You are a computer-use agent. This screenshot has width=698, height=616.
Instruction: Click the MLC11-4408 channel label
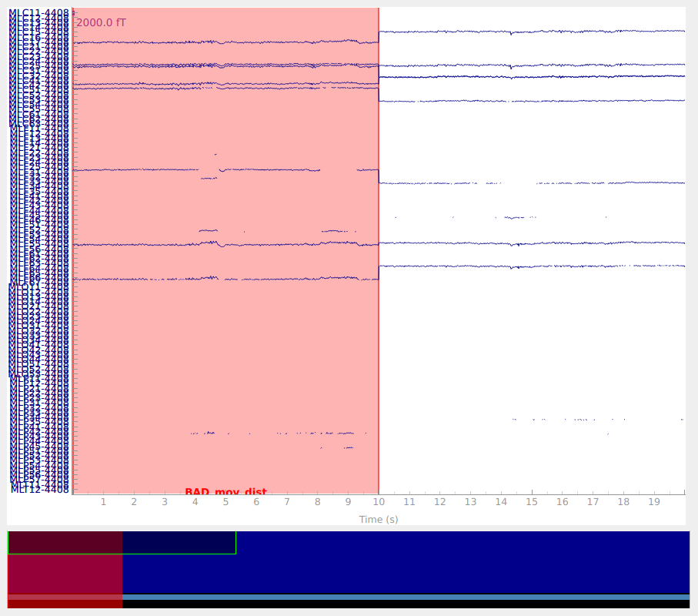[x=38, y=12]
